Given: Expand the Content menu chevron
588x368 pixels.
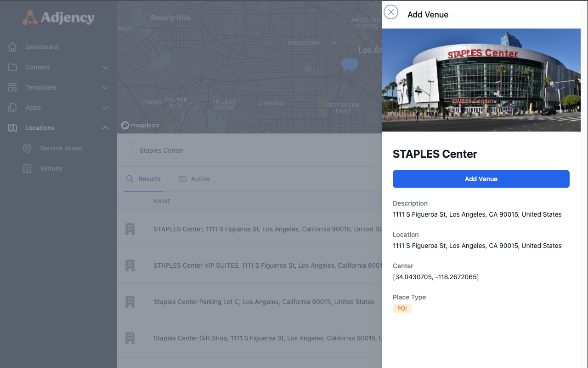Looking at the screenshot, I should coord(105,67).
